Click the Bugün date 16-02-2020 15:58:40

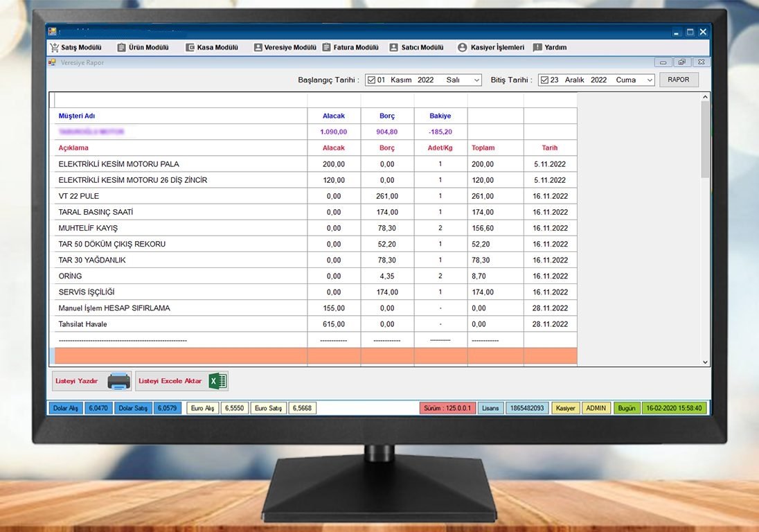tap(674, 408)
